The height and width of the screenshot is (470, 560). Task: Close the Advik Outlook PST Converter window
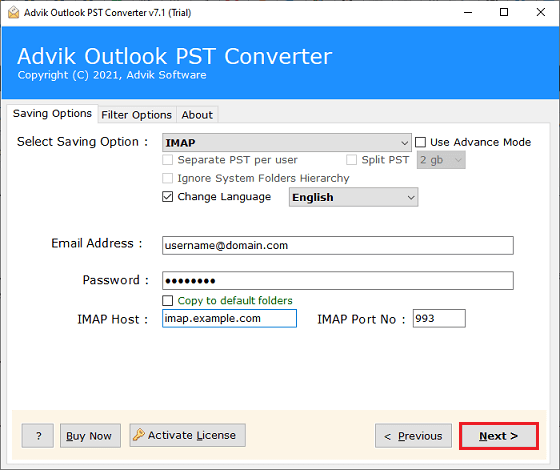tap(541, 12)
